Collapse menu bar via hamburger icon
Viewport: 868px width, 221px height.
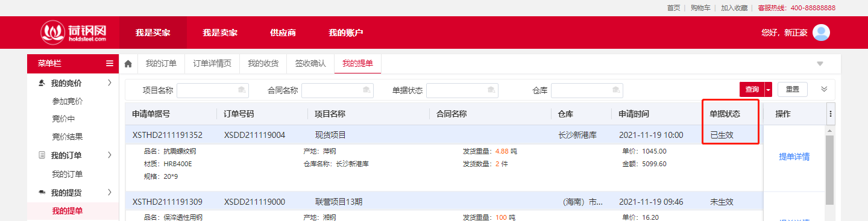point(109,63)
